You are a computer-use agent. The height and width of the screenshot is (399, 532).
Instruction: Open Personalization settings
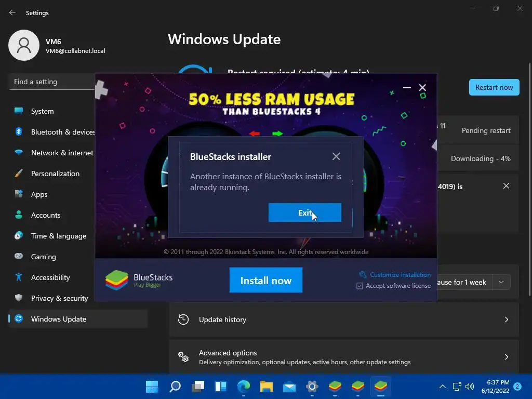pos(51,174)
